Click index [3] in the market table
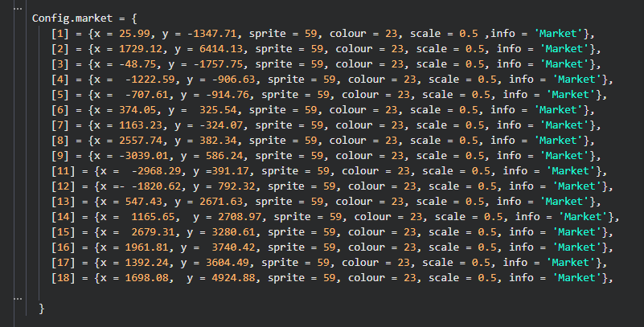 60,64
